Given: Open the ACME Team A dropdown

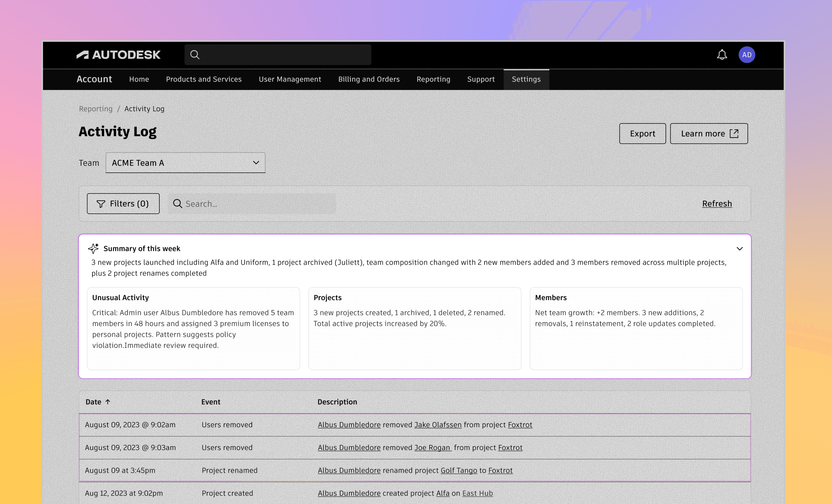Looking at the screenshot, I should (x=185, y=163).
